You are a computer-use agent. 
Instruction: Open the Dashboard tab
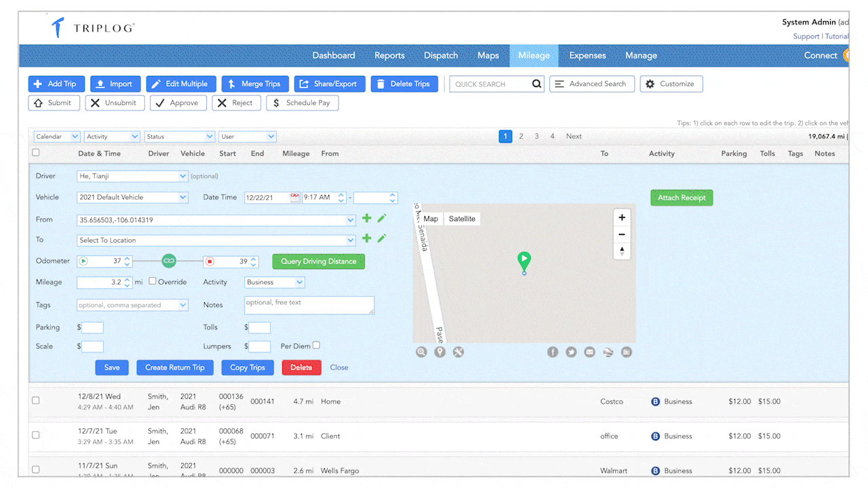click(x=334, y=56)
